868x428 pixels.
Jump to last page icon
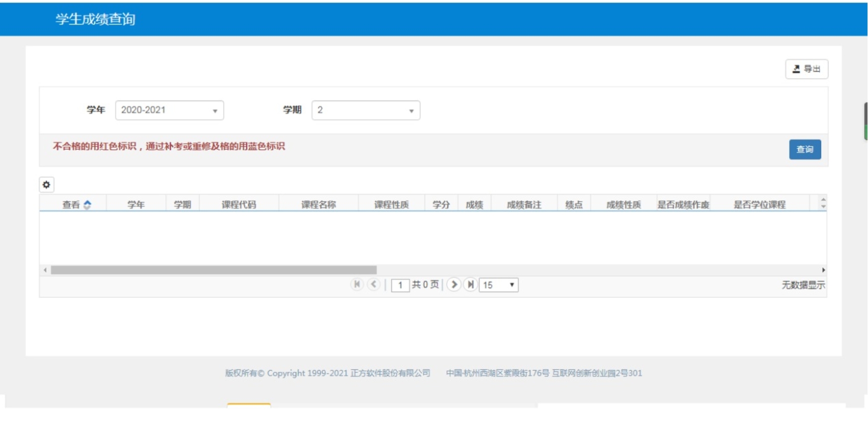(x=470, y=284)
